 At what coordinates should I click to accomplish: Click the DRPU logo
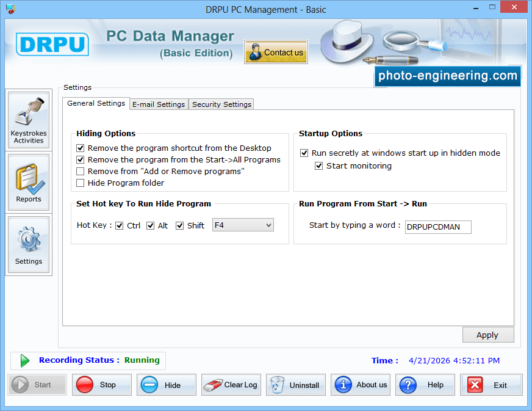pyautogui.click(x=52, y=44)
